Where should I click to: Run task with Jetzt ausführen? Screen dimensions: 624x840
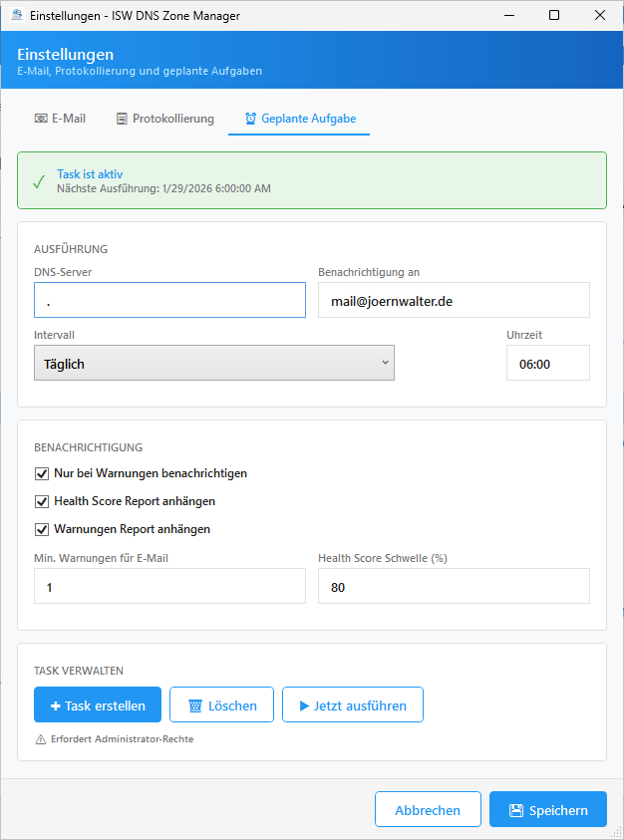(x=353, y=705)
